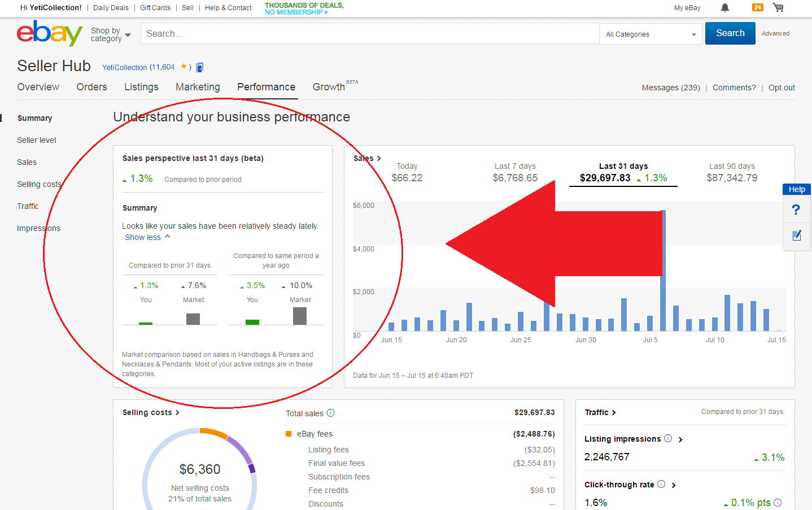The image size is (812, 510).
Task: Click the 2,246,767 listing impressions value
Action: [606, 457]
